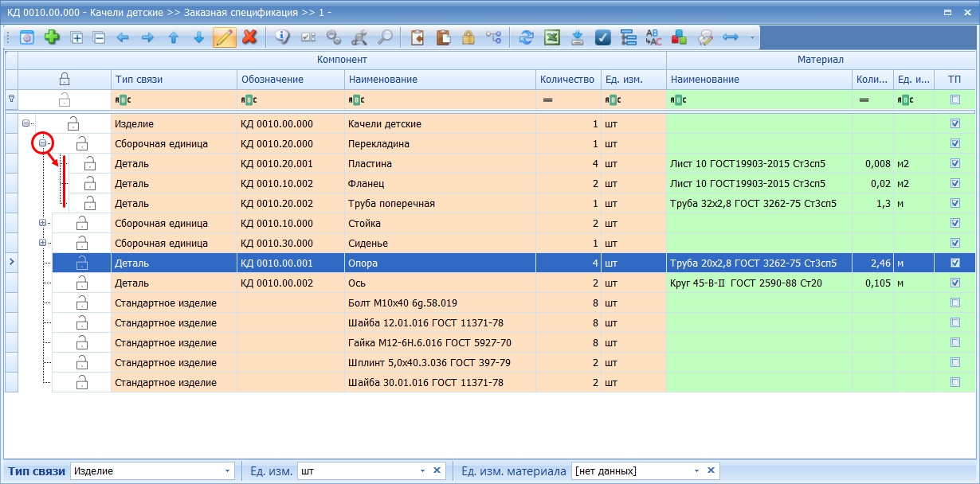This screenshot has height=484, width=980.
Task: Collapse the Перекладина assembly node
Action: 42,143
